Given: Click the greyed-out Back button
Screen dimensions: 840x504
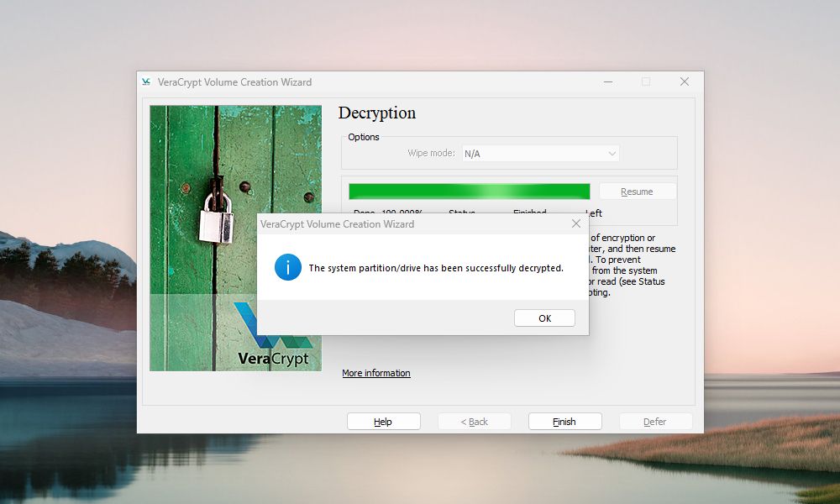Looking at the screenshot, I should point(474,422).
